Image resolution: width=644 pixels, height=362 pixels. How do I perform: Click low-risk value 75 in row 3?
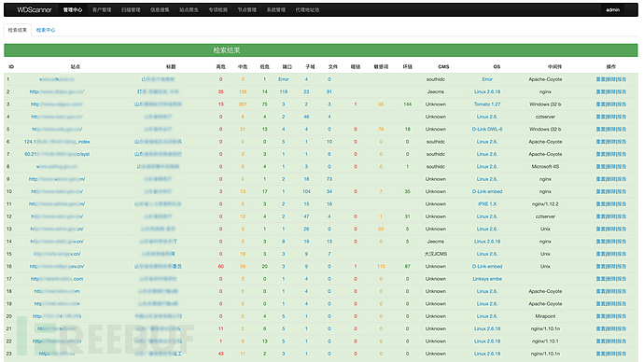point(264,104)
